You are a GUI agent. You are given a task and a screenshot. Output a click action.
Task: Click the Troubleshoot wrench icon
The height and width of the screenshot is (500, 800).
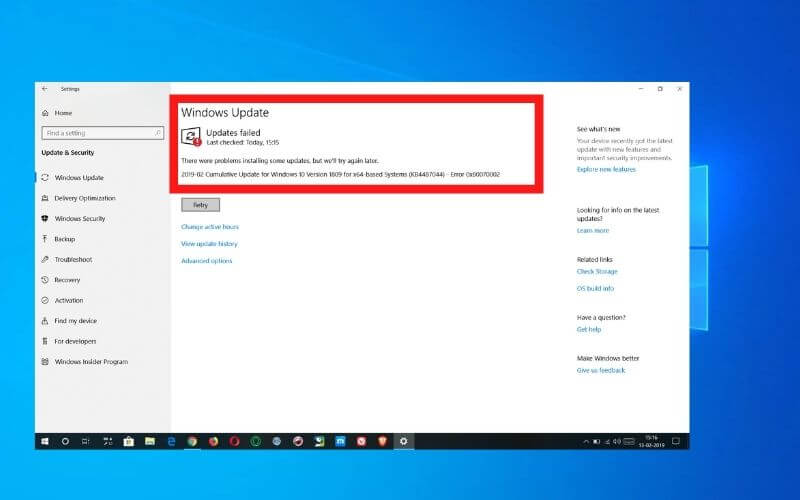(45, 260)
